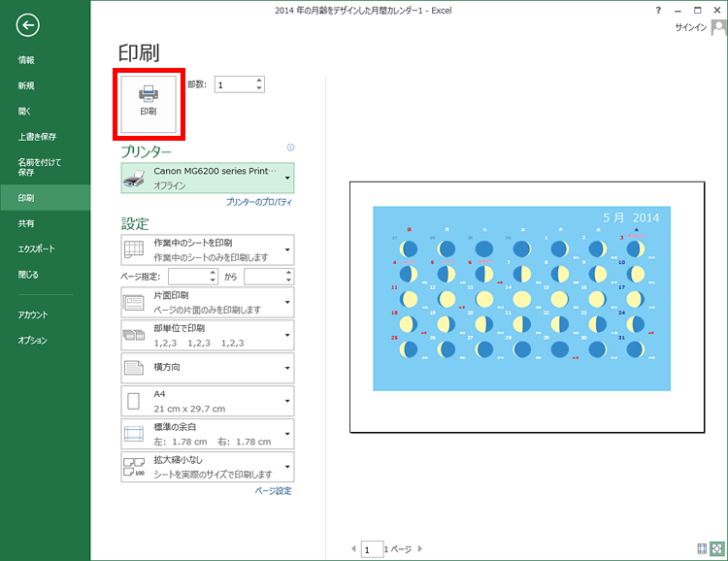Open プリンターのプロパティ link
This screenshot has height=561, width=728.
(259, 202)
